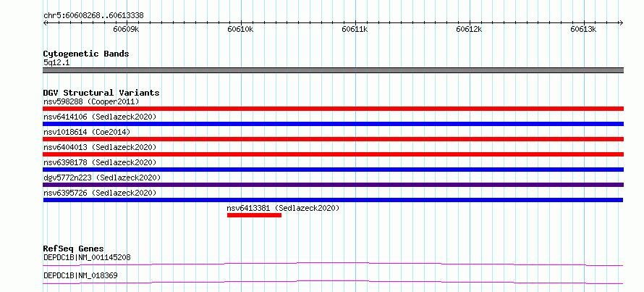644x292 pixels.
Task: Select the nsv6398178 (Sedlazeck2020) blue bar
Action: tap(333, 170)
